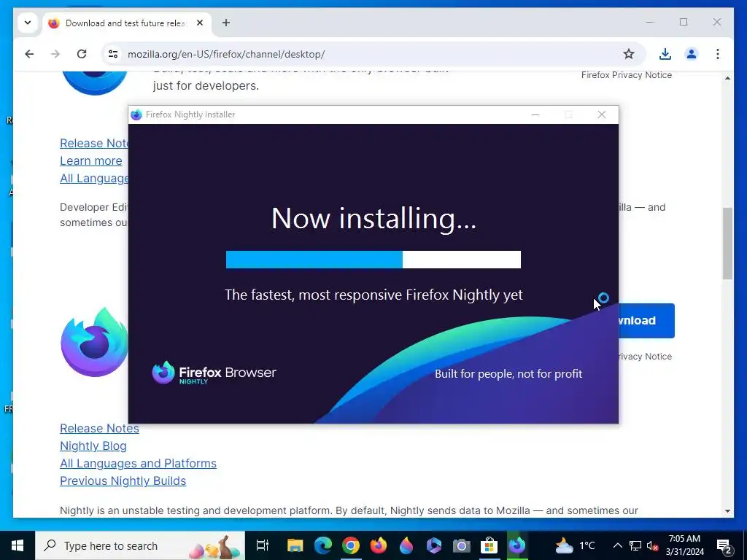
Task: Click the Firefox Nightly icon in installer title bar
Action: pyautogui.click(x=136, y=114)
